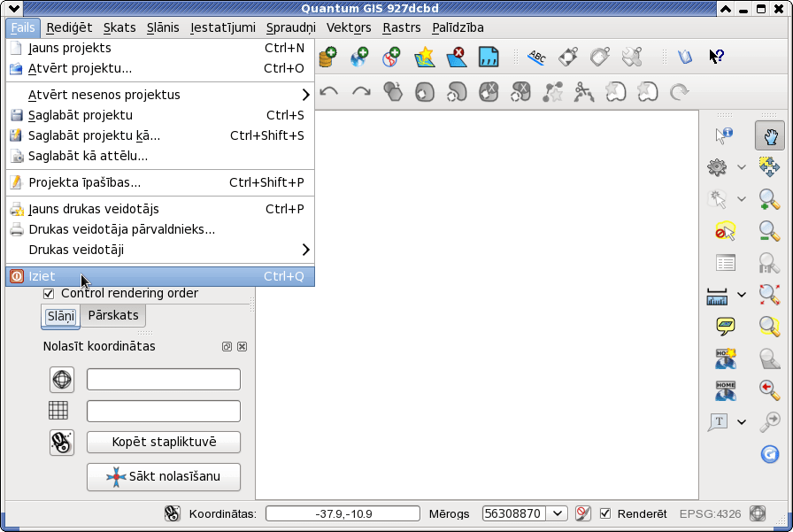This screenshot has width=793, height=532.
Task: Click the coordinate display CRS globe icon
Action: click(x=62, y=379)
